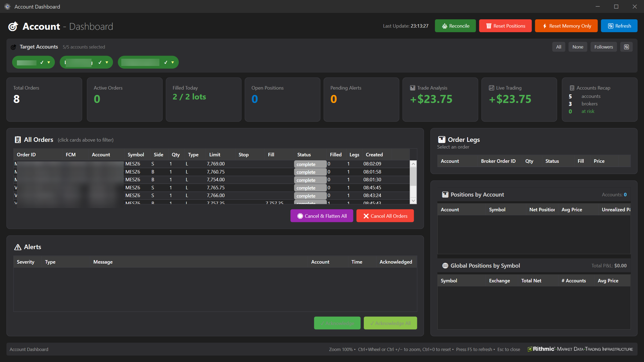The image size is (644, 362).
Task: Click the Rithmic logo in status bar
Action: [580, 349]
